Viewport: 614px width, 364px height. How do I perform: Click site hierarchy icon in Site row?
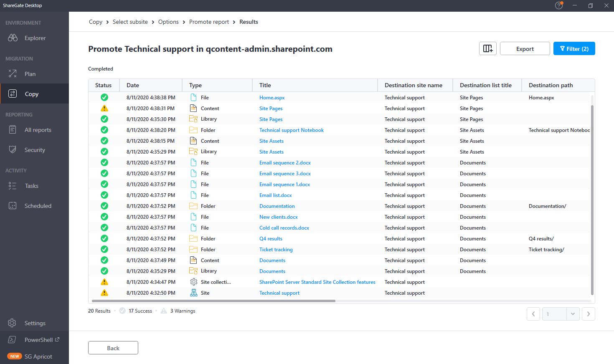tap(193, 293)
